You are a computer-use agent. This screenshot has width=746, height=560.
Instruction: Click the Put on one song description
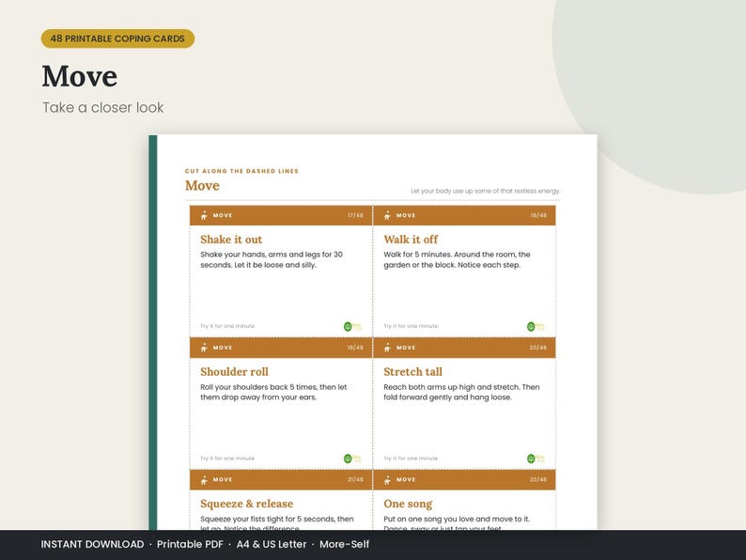click(x=457, y=523)
